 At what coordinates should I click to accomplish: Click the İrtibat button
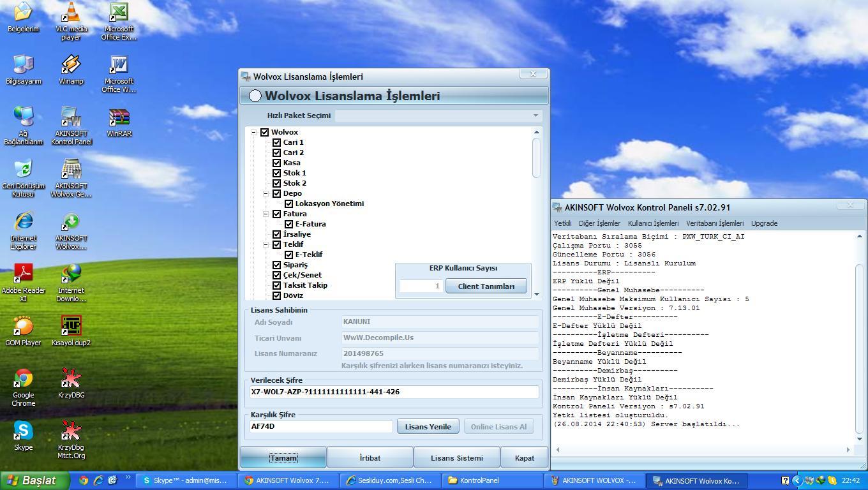pyautogui.click(x=370, y=457)
